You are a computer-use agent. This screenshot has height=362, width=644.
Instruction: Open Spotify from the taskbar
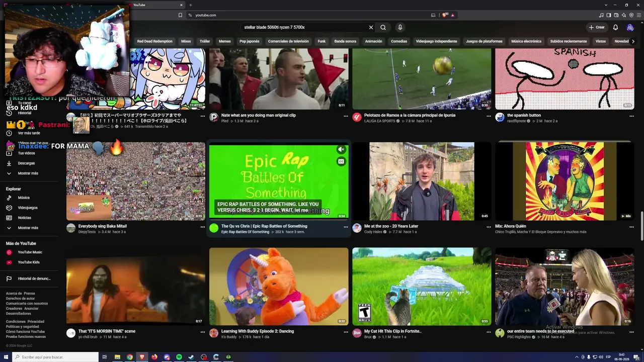click(179, 357)
